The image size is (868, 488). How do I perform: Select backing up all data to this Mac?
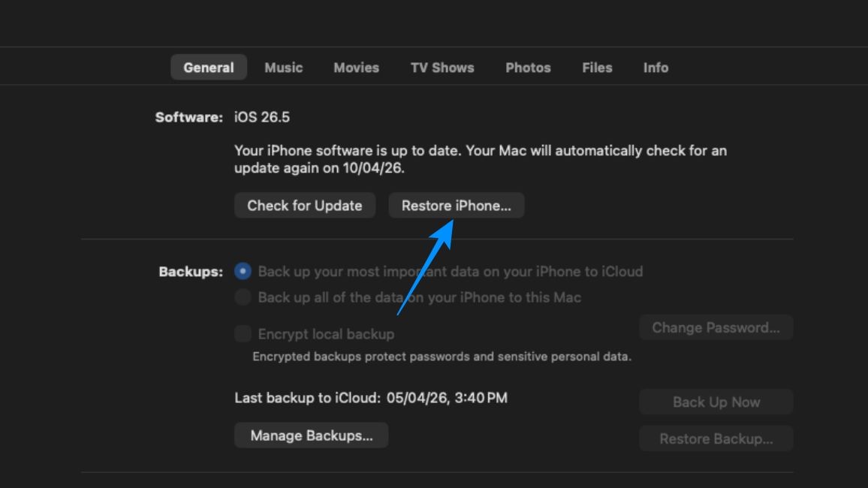tap(243, 297)
